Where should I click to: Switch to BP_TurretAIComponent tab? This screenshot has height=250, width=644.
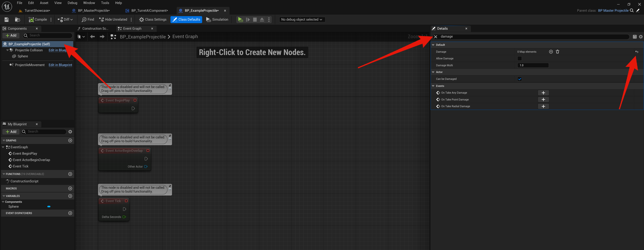[149, 11]
